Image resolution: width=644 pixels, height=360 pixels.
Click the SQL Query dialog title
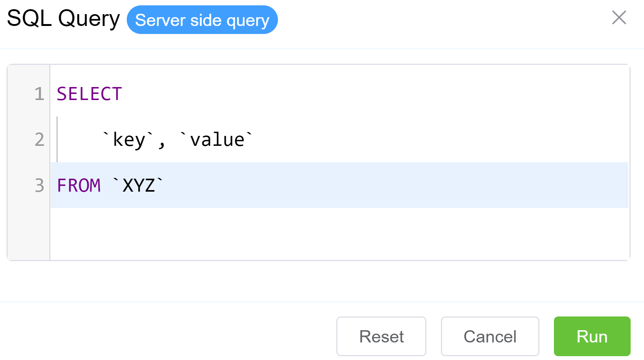63,18
